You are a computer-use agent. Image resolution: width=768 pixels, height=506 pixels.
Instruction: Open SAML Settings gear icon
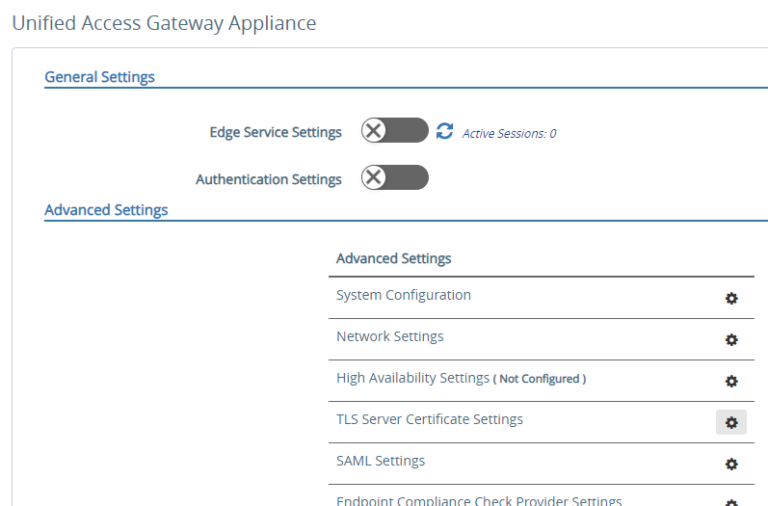click(731, 464)
